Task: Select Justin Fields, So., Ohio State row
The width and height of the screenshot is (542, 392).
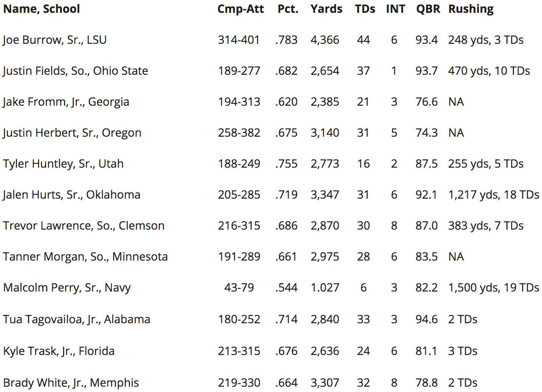Action: click(271, 71)
